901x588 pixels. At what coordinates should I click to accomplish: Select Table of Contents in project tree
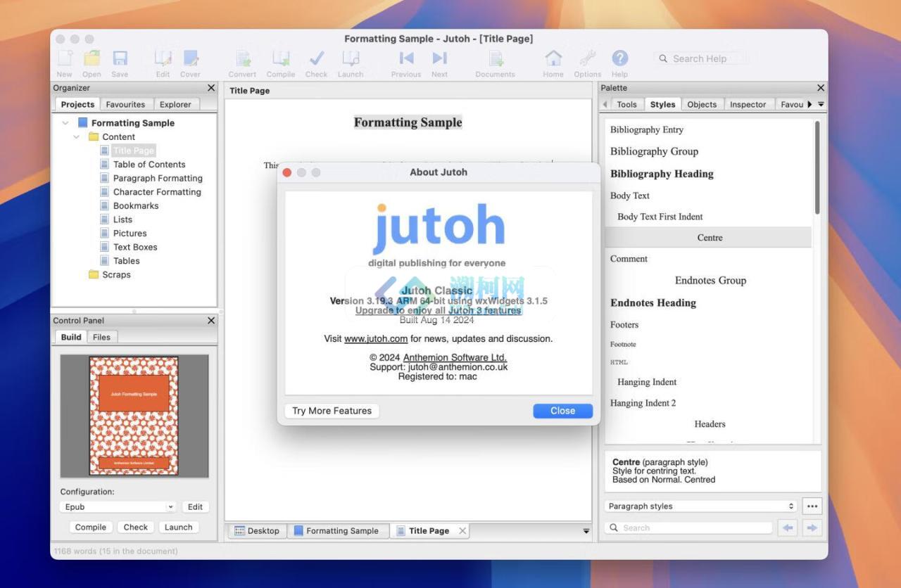149,165
